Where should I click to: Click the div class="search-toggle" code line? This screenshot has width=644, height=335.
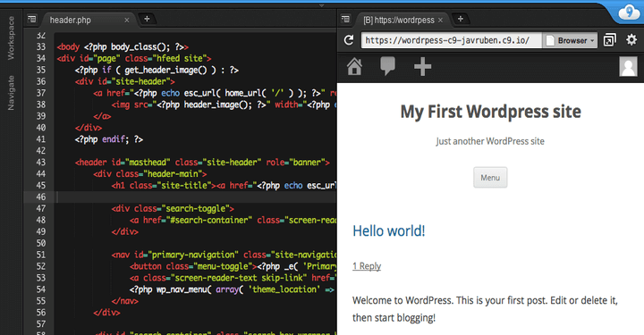(x=173, y=209)
